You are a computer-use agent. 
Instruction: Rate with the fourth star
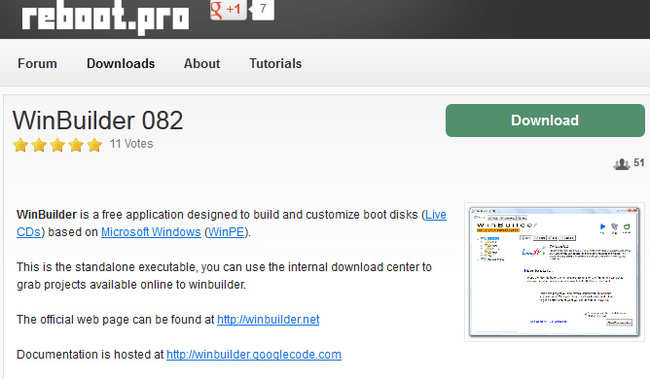[76, 145]
